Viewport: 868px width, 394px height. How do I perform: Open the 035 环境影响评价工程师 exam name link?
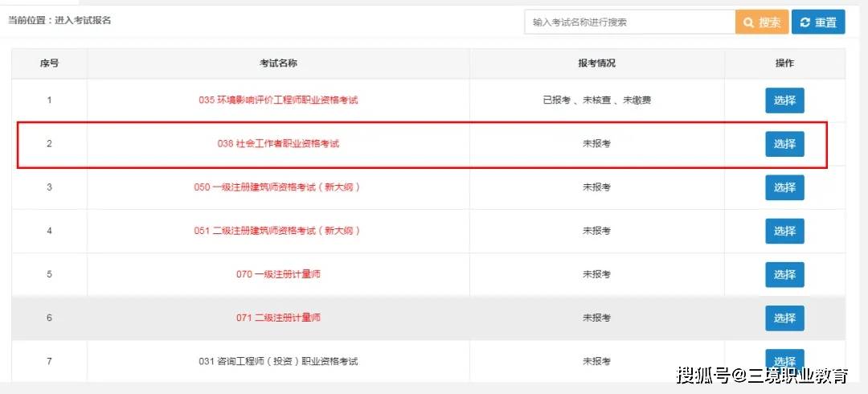pyautogui.click(x=278, y=101)
